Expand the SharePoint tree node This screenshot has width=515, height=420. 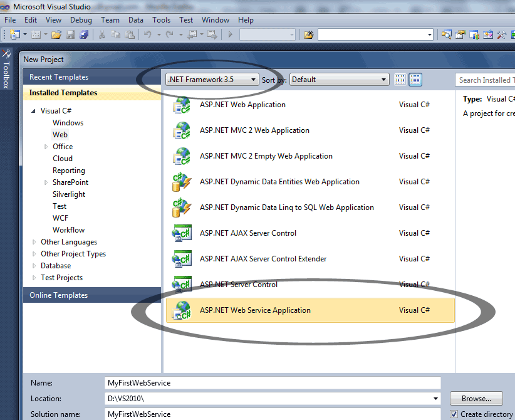point(46,182)
